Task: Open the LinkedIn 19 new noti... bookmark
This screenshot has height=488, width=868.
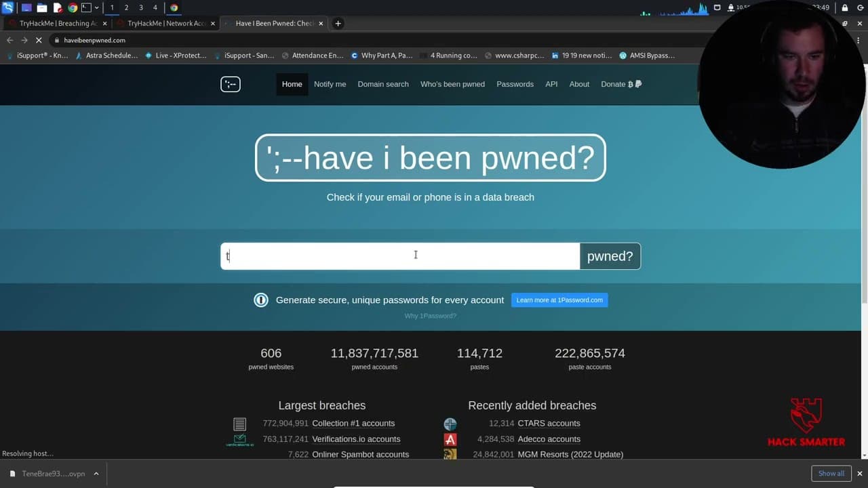Action: coord(582,56)
